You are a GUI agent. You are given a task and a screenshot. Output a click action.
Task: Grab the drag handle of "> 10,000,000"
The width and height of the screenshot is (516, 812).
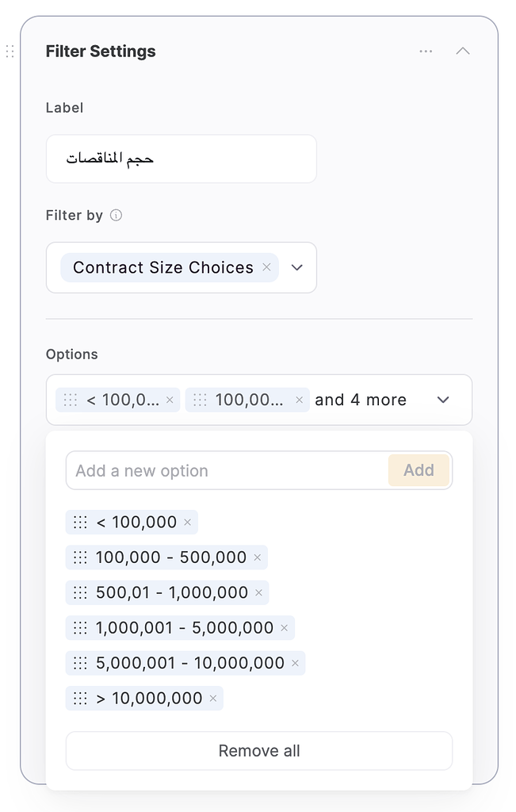pyautogui.click(x=80, y=699)
